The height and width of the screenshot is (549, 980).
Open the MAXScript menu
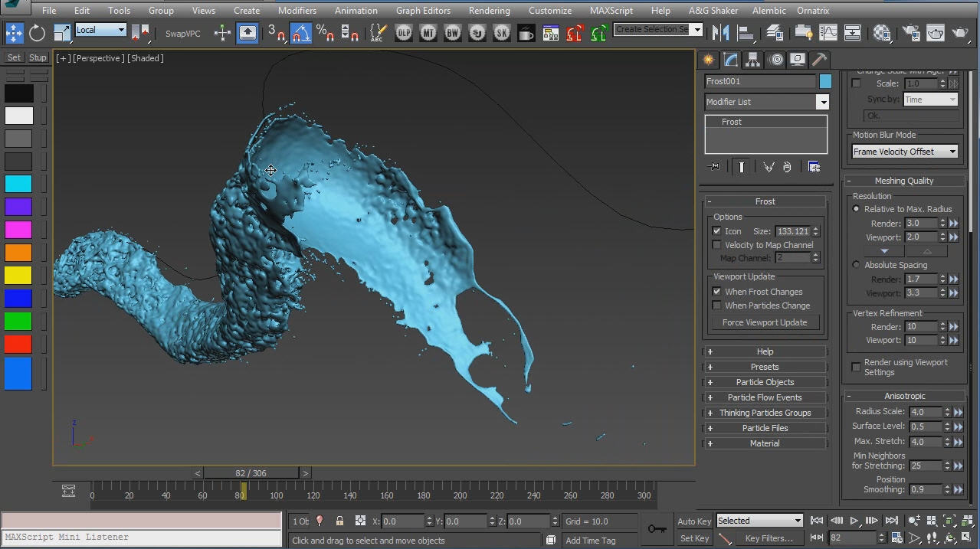[611, 11]
